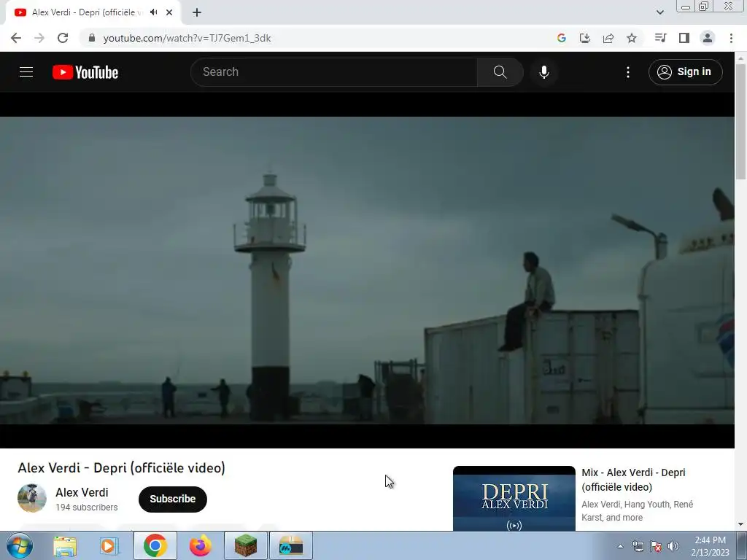The height and width of the screenshot is (560, 747).
Task: Open Chrome three-dot menu
Action: [x=731, y=38]
